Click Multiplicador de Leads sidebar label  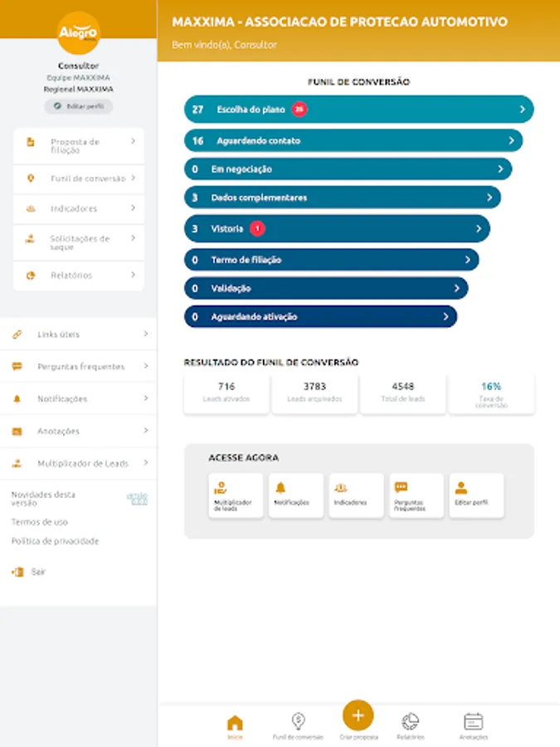point(83,463)
